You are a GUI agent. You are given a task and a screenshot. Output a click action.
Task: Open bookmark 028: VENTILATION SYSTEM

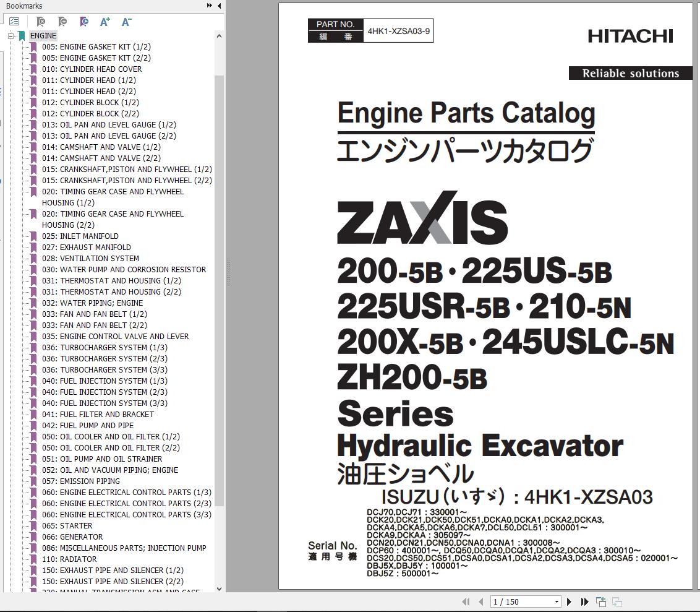point(91,258)
